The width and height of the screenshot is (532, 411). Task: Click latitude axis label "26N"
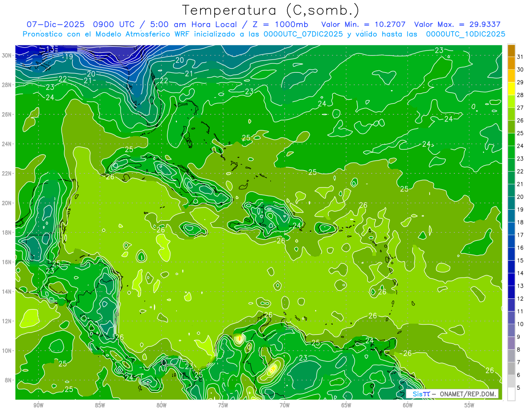click(x=7, y=114)
